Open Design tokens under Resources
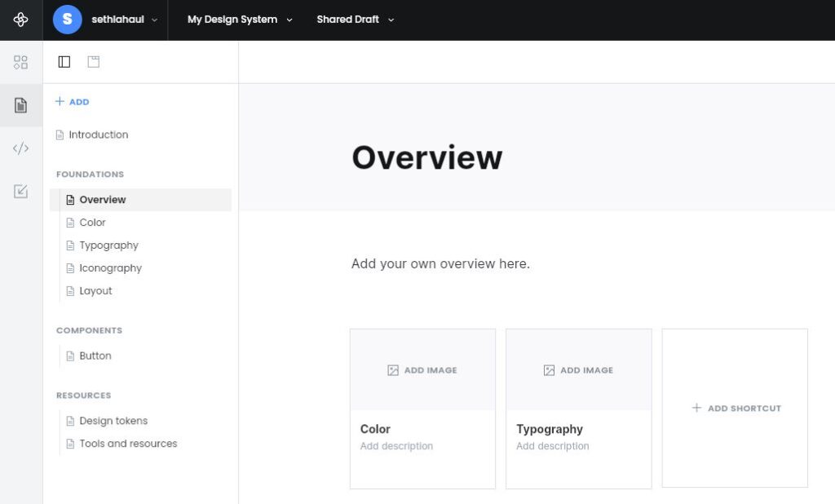The height and width of the screenshot is (504, 835). pos(113,421)
